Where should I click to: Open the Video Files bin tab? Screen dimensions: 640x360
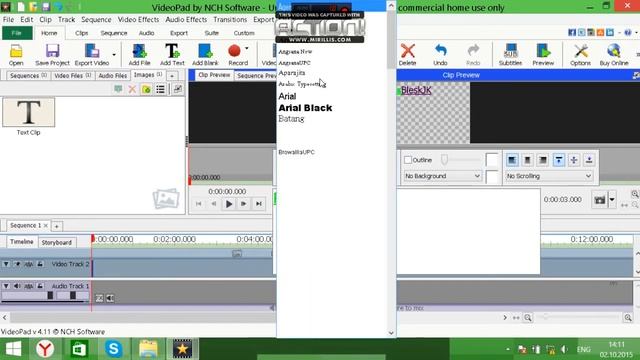tap(73, 76)
